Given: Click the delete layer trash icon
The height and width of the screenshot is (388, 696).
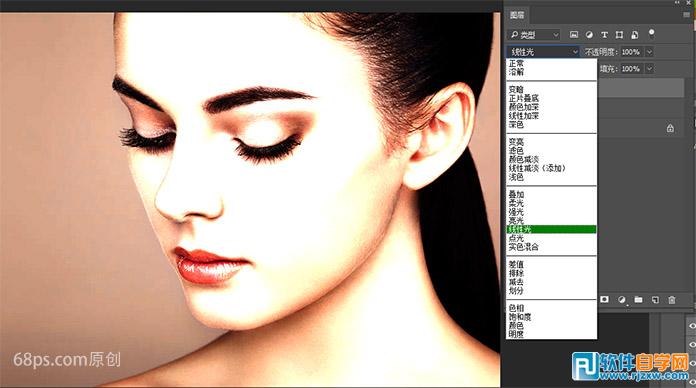Looking at the screenshot, I should click(x=672, y=300).
